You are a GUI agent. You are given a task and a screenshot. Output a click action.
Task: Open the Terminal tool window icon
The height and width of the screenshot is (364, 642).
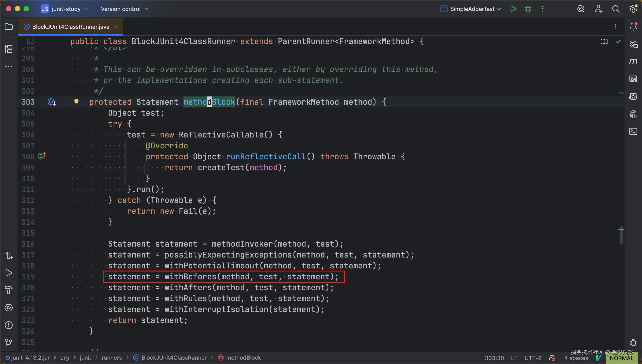pos(633,131)
